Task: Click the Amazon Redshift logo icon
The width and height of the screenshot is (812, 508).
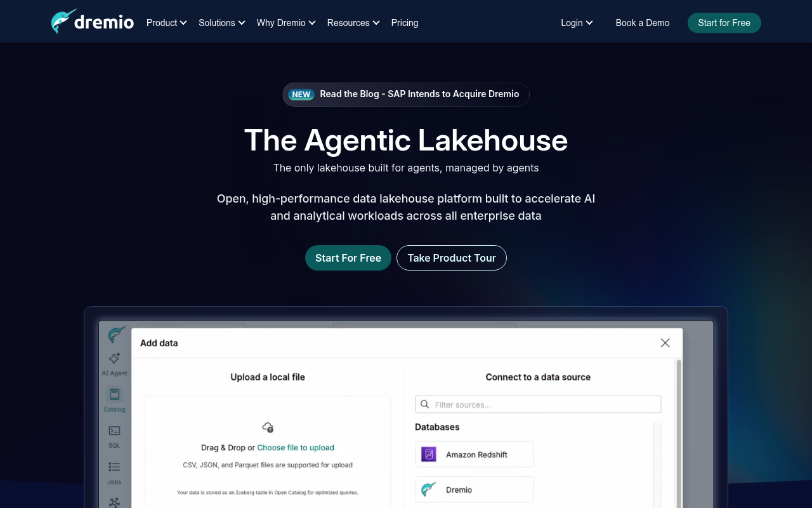Action: pos(429,455)
